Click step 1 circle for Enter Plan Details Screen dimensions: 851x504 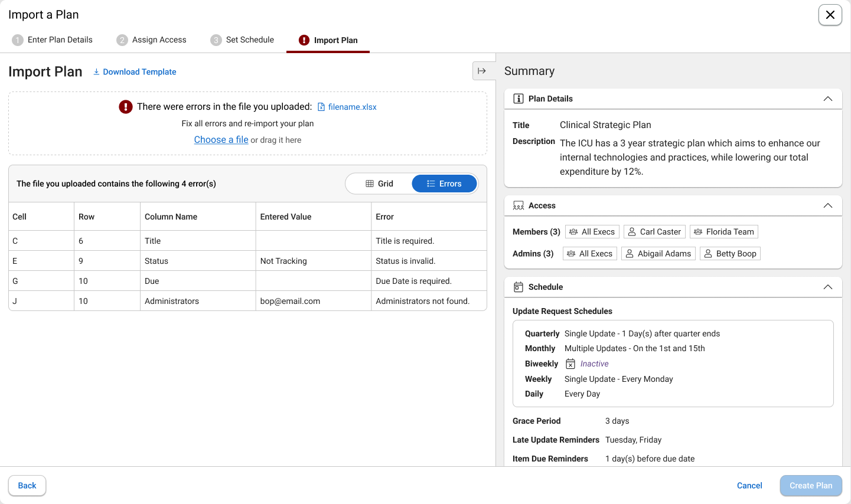(18, 40)
